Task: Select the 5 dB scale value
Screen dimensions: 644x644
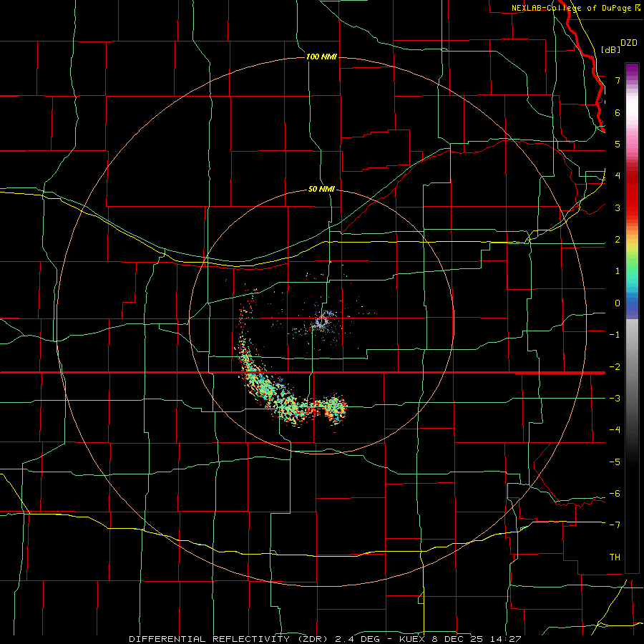Action: [618, 144]
